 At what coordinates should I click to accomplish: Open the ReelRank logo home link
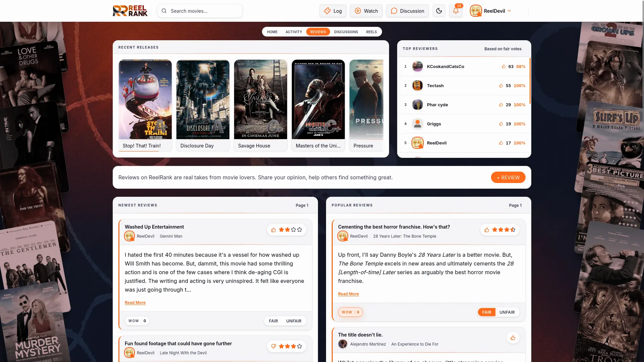130,11
